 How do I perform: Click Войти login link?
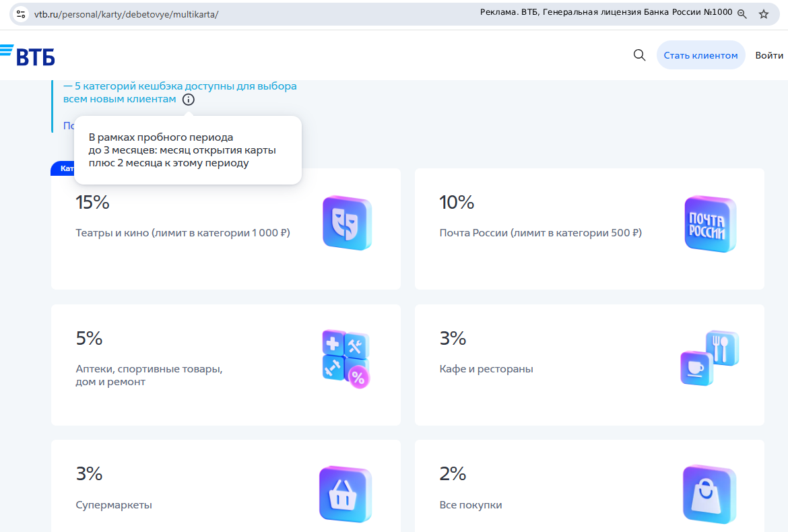(769, 55)
